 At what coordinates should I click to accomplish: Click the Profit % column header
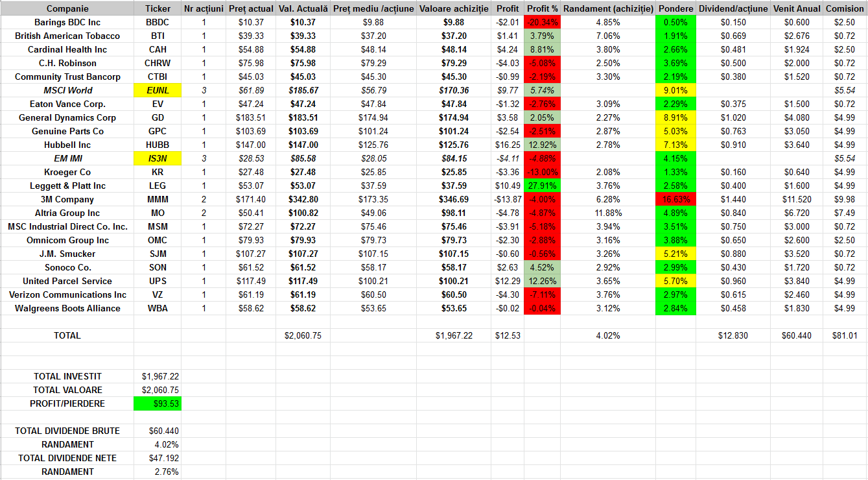[x=543, y=9]
